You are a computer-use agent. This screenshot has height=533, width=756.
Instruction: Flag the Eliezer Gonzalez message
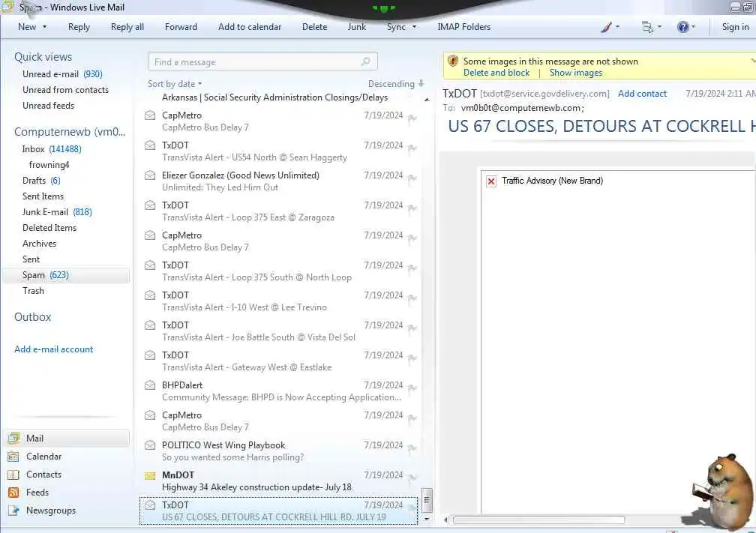tap(412, 178)
